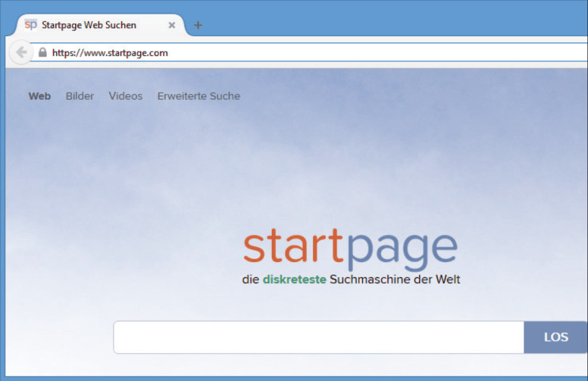Switch to Videos search category
This screenshot has width=588, height=381.
(125, 96)
